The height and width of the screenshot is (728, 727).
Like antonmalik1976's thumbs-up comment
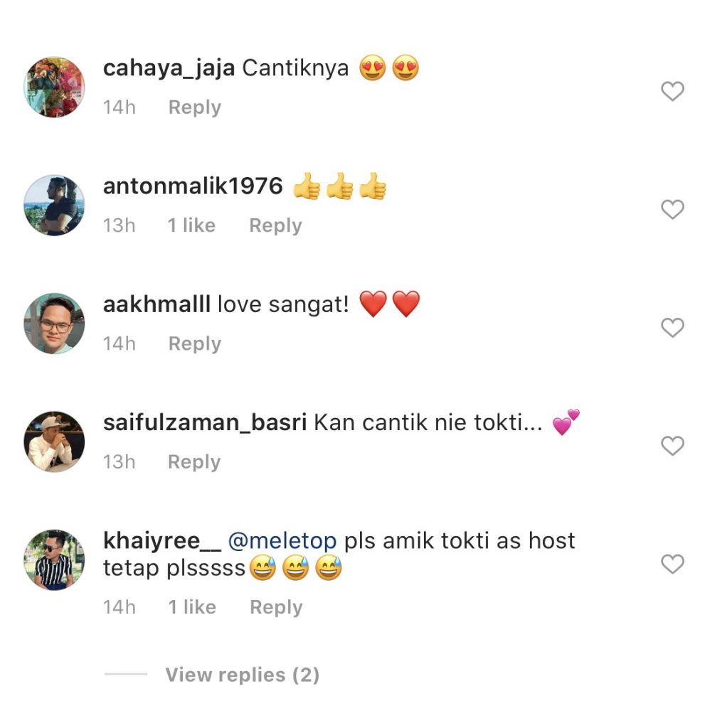[672, 210]
